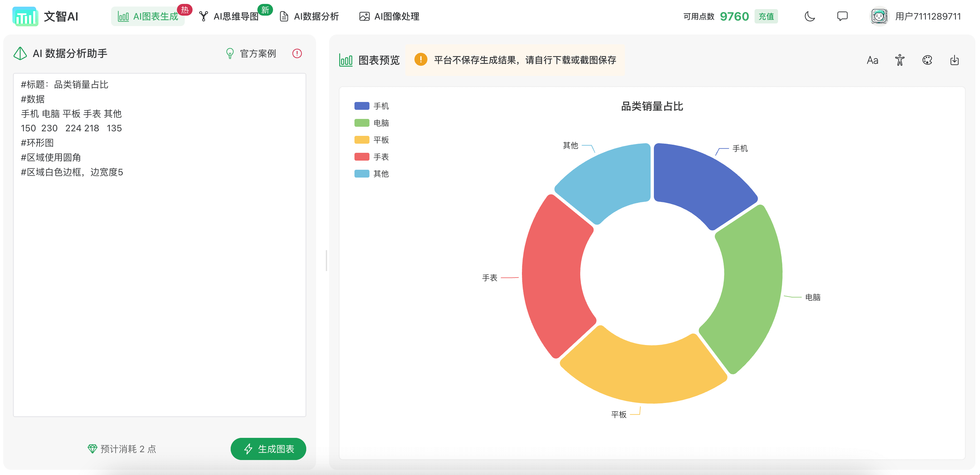
Task: Open the Aa font settings icon
Action: (872, 60)
